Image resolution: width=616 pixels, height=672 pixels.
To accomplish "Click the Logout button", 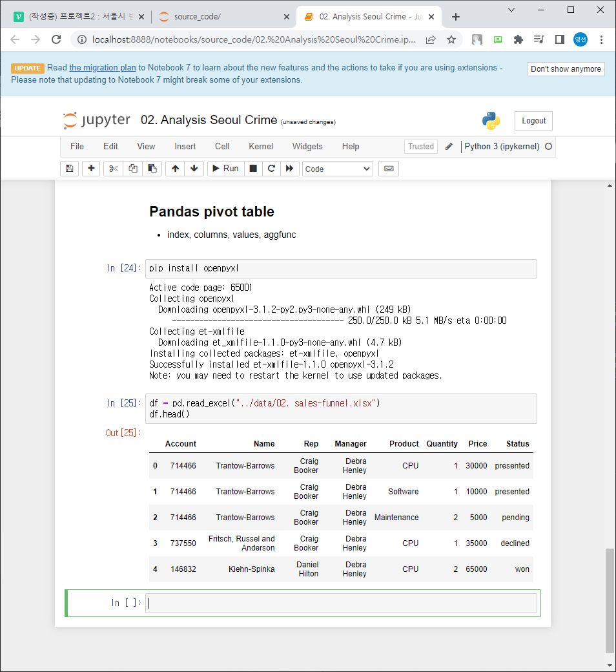I will coord(534,121).
